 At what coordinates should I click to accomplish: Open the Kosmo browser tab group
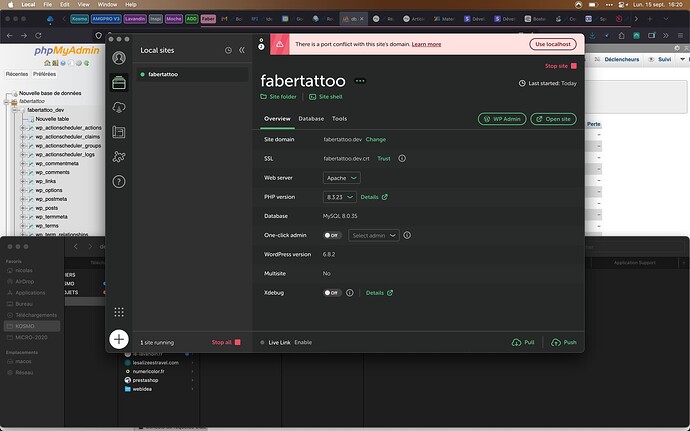80,19
